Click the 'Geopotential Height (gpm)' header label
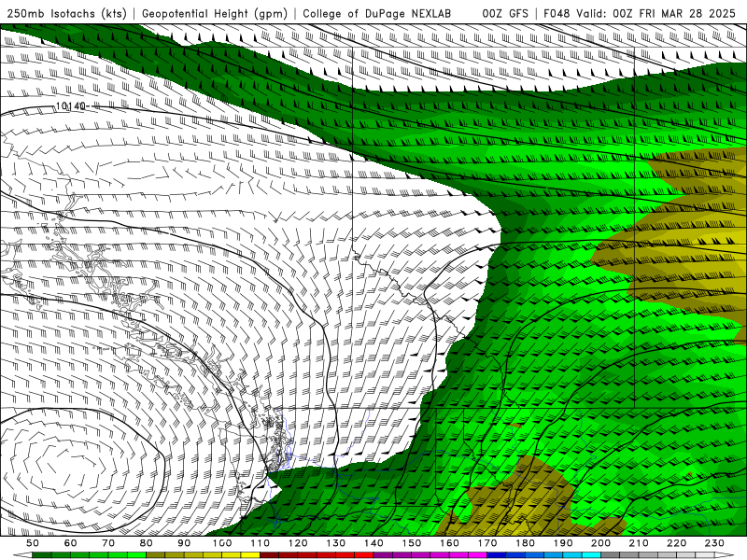The width and height of the screenshot is (747, 560). click(215, 14)
